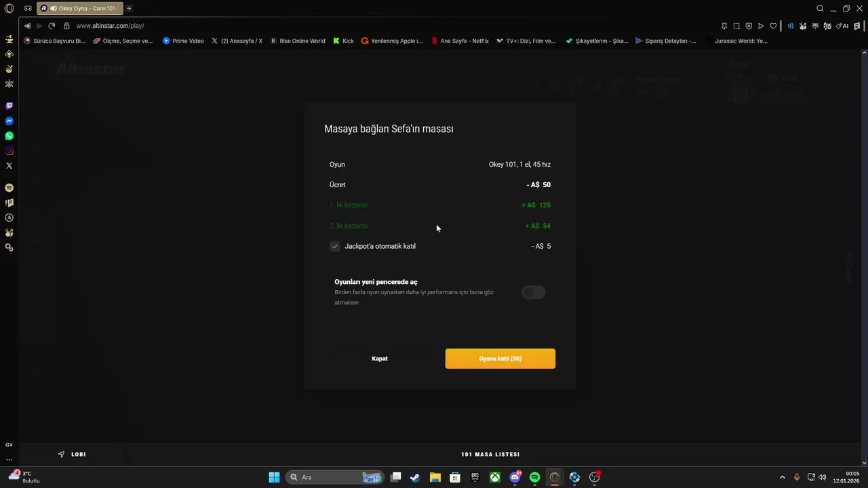The image size is (868, 488).
Task: Click the blue sound waves extension icon
Action: [791, 26]
